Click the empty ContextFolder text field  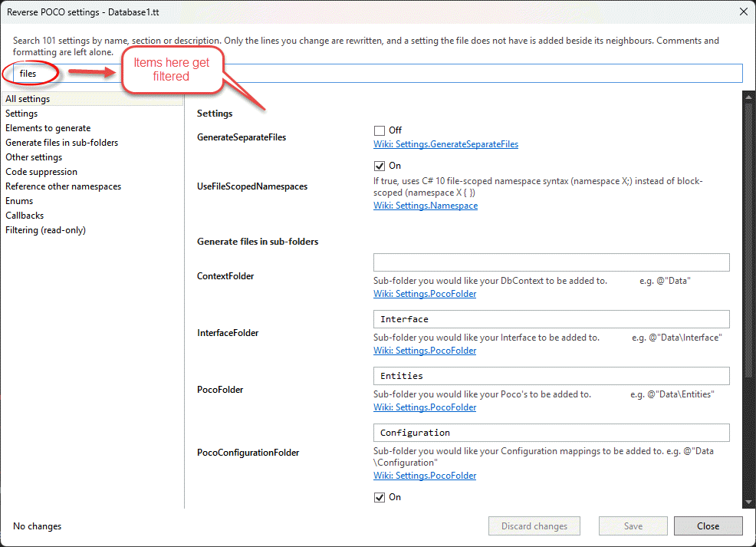pyautogui.click(x=551, y=262)
